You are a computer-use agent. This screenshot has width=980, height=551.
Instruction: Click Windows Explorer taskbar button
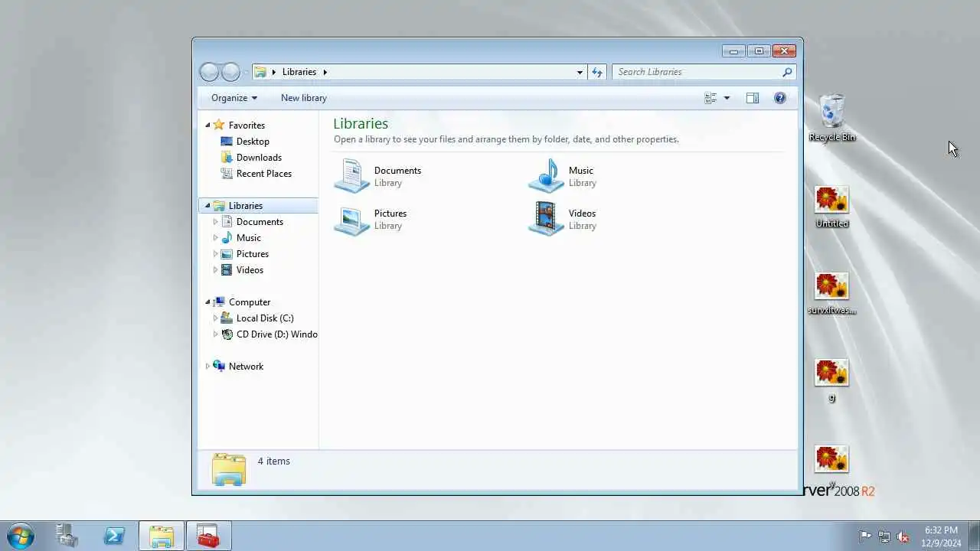(162, 536)
